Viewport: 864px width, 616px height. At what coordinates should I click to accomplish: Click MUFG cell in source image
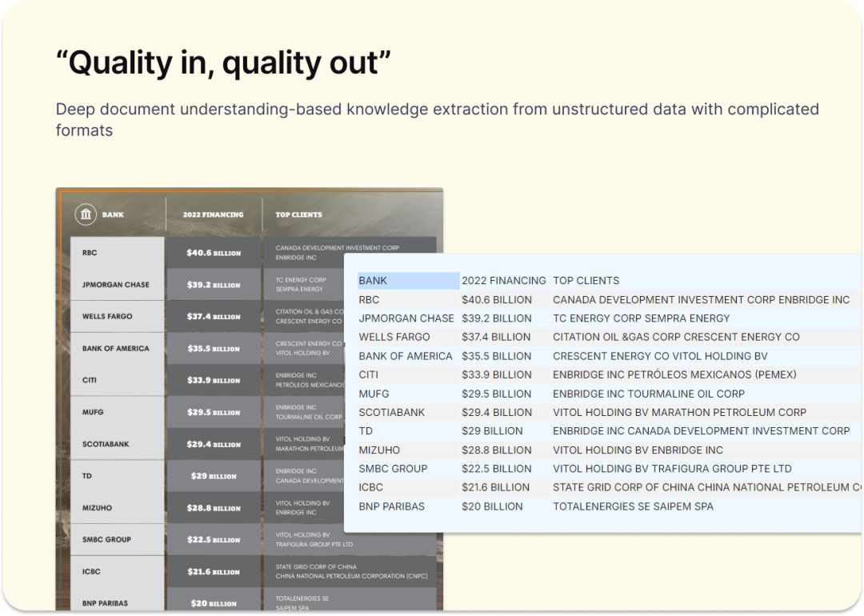tap(118, 412)
